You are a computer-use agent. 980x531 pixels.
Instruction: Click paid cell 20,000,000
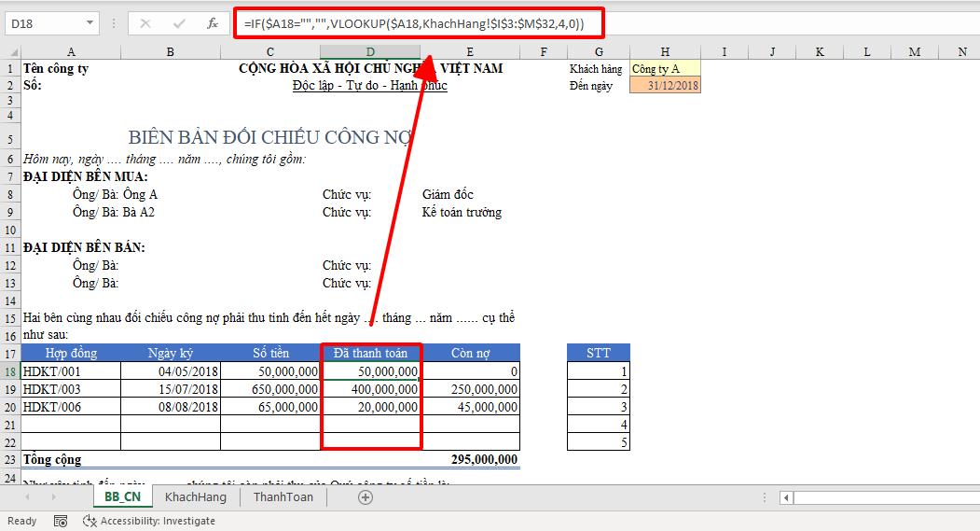click(370, 407)
